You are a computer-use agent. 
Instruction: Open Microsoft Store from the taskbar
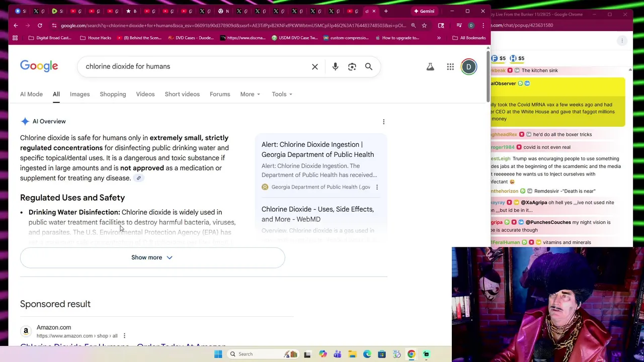(x=382, y=354)
